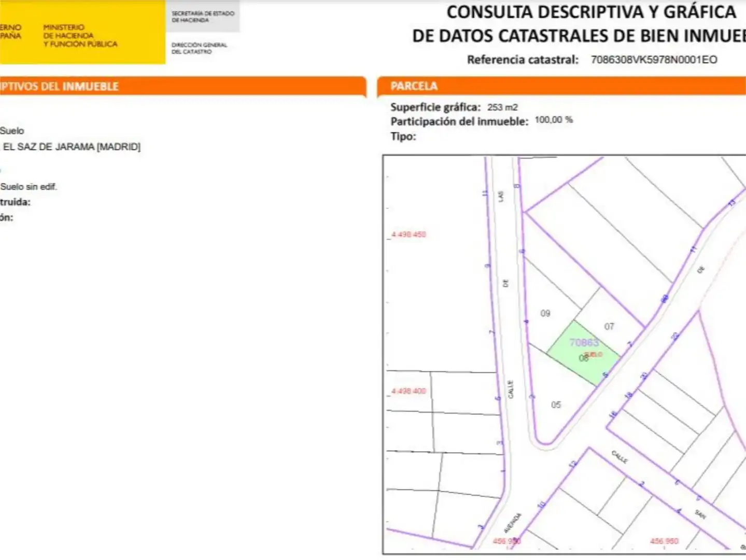The width and height of the screenshot is (746, 560).
Task: Click the "SAN" street label
Action: (x=700, y=514)
